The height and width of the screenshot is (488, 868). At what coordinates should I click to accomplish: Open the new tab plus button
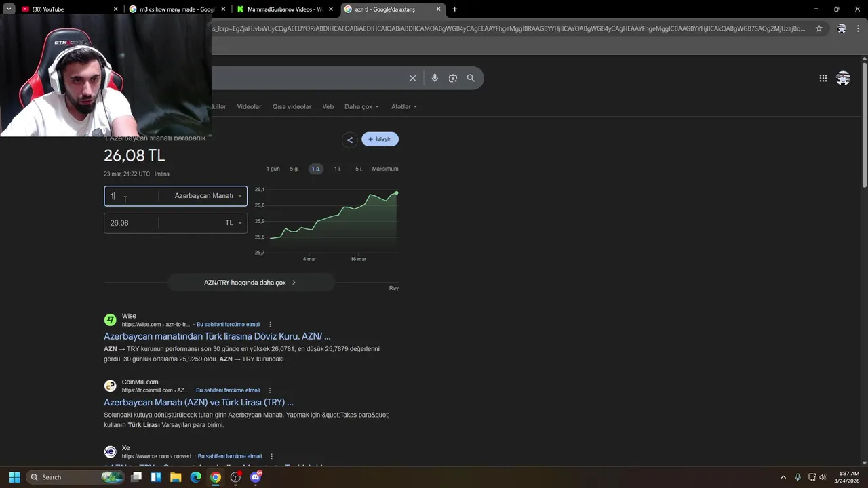[x=454, y=9]
